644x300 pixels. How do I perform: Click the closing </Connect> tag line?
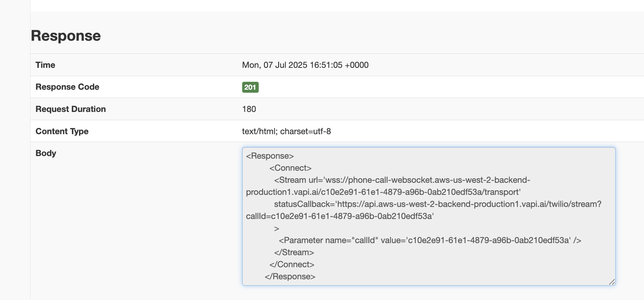[292, 265]
